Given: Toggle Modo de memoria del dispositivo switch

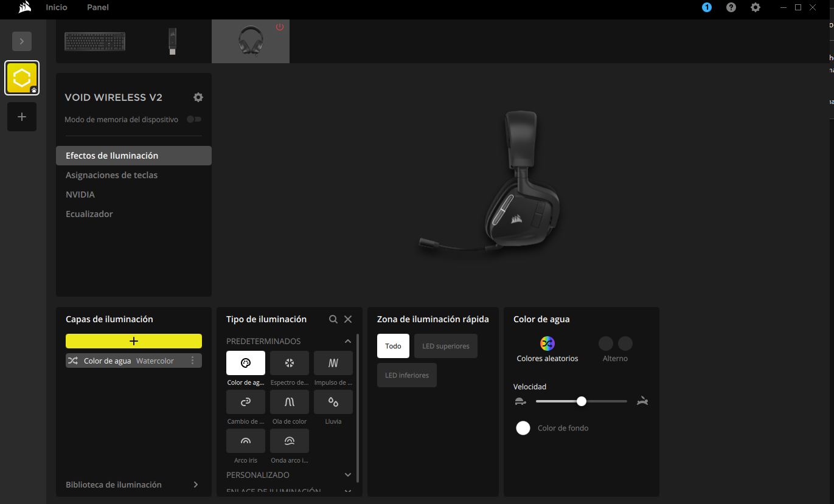Looking at the screenshot, I should click(194, 120).
